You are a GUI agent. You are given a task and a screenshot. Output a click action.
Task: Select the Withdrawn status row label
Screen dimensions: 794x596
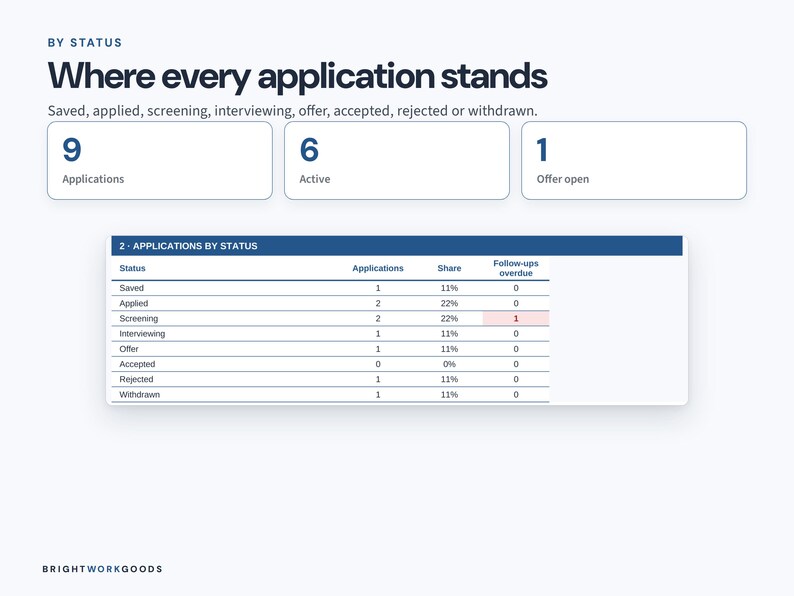click(139, 394)
